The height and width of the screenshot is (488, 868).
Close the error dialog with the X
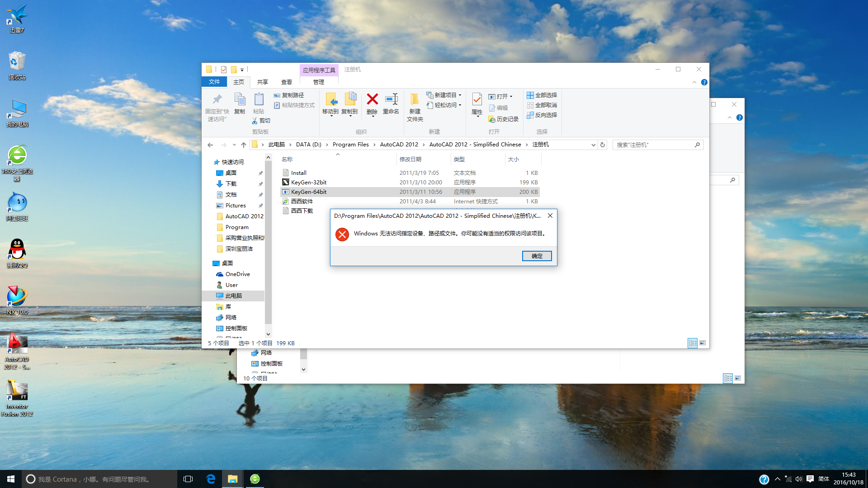550,216
